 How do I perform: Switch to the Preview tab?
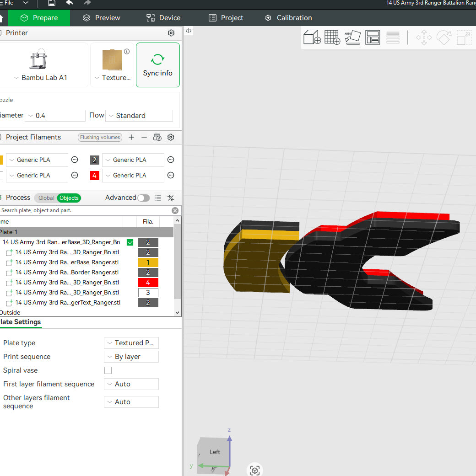click(101, 18)
